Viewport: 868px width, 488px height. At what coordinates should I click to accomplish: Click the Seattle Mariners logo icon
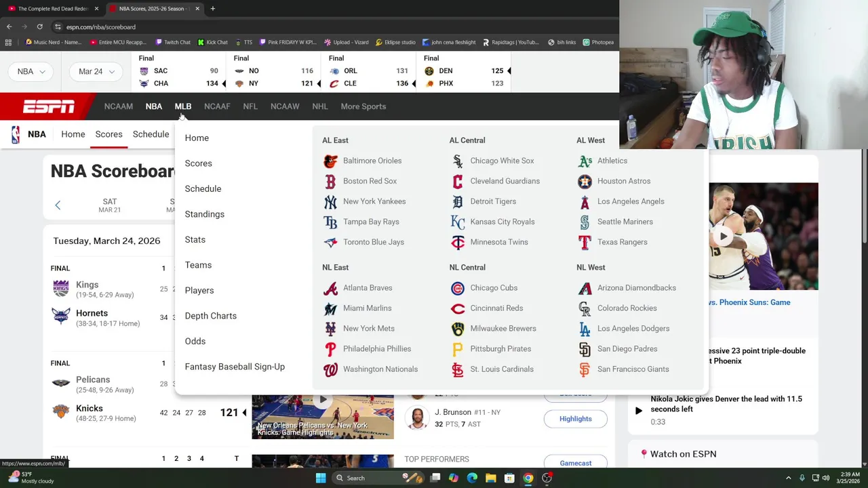pyautogui.click(x=585, y=222)
